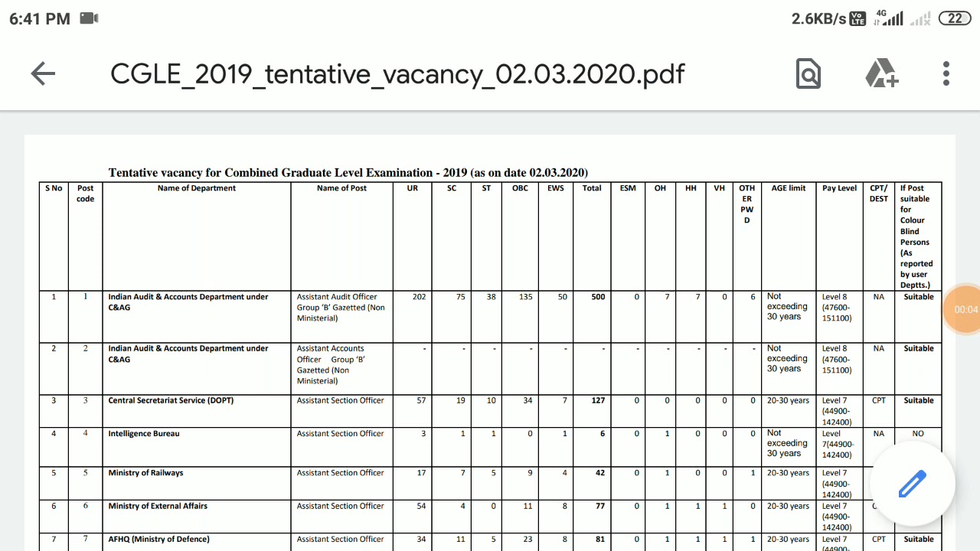Viewport: 980px width, 551px height.
Task: Tap total vacancy value 77
Action: 600,506
